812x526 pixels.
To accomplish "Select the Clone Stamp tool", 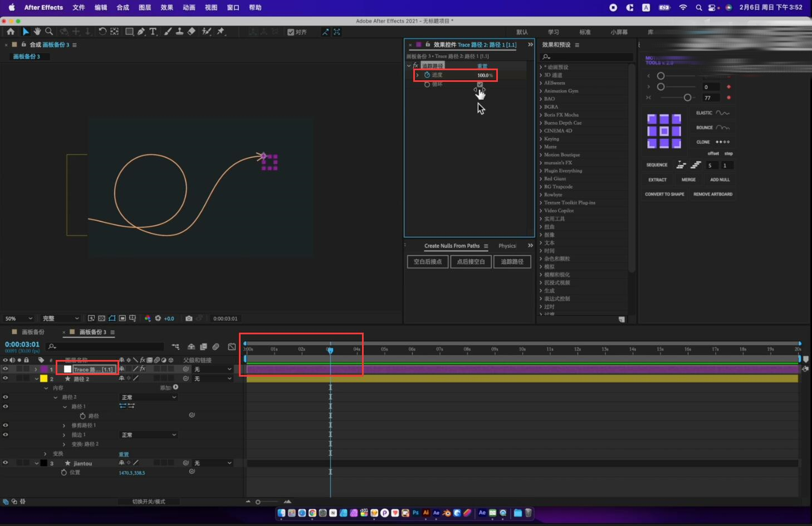I will coord(179,32).
